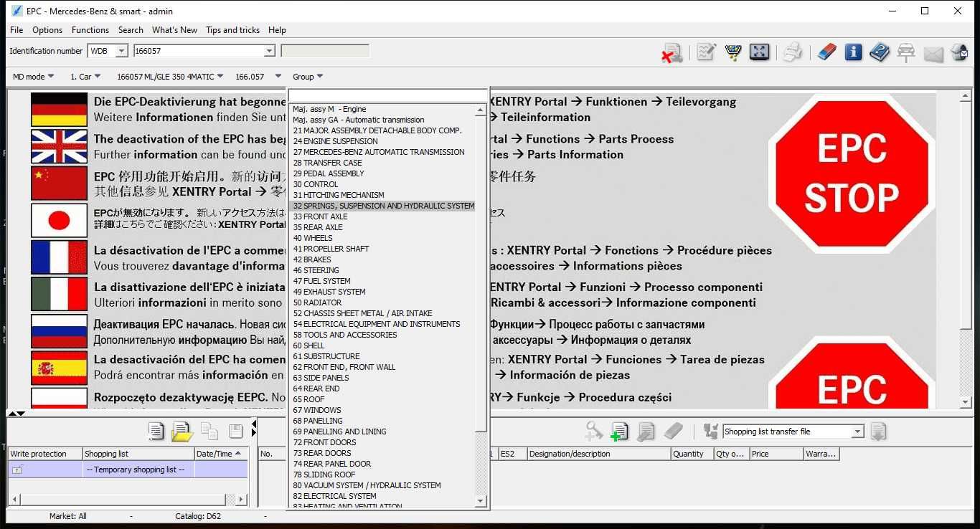
Task: Click the empty field beside identification number
Action: 325,51
